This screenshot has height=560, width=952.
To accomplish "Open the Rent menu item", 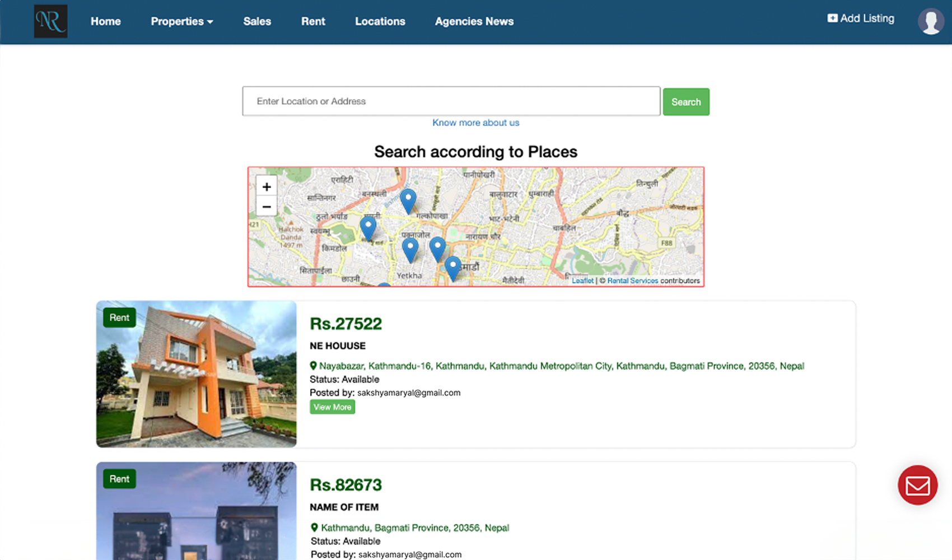I will tap(313, 21).
